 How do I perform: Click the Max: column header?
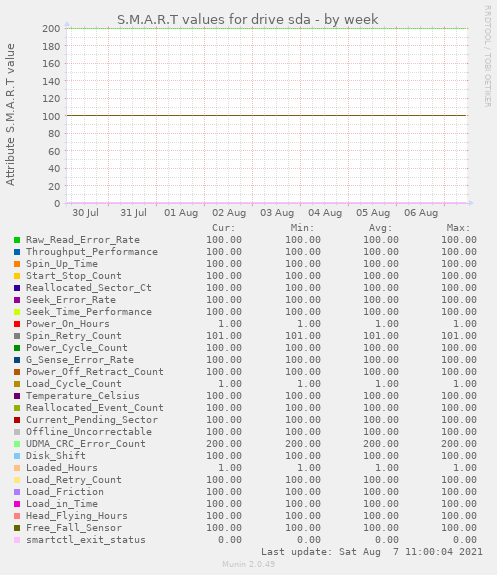458,228
